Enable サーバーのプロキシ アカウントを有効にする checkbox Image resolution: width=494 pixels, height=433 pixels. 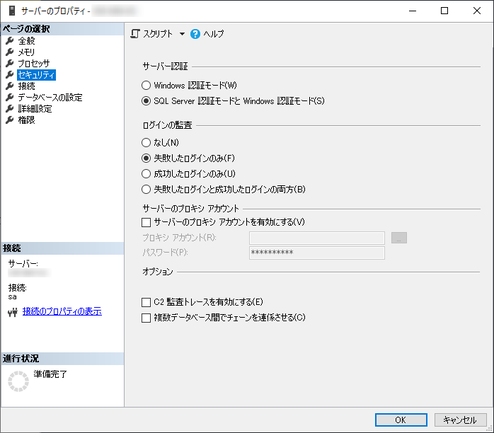(146, 222)
